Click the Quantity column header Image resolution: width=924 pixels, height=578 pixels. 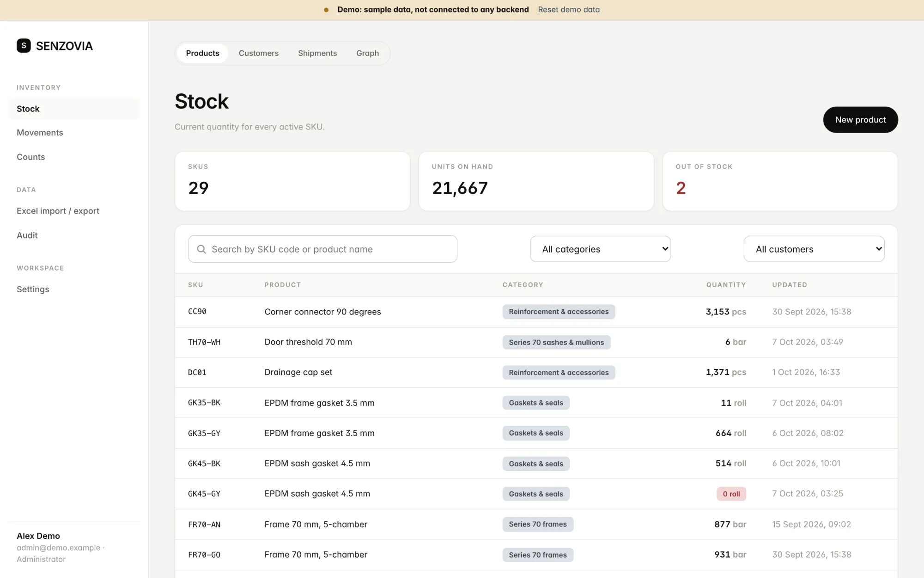click(726, 285)
